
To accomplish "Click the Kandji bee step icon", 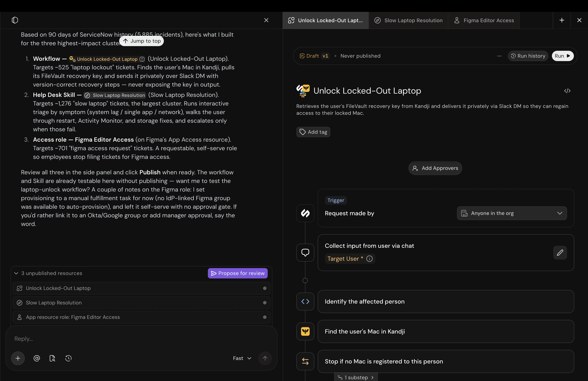I will (305, 331).
